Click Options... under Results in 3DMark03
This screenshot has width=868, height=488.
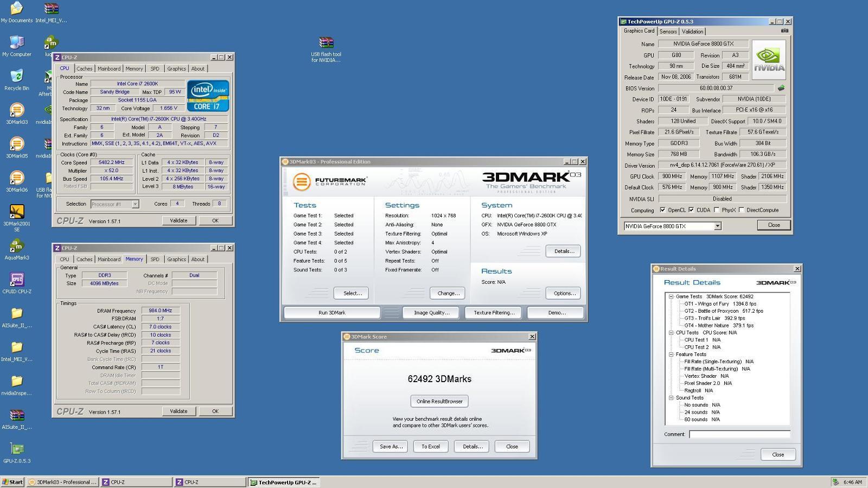click(564, 293)
